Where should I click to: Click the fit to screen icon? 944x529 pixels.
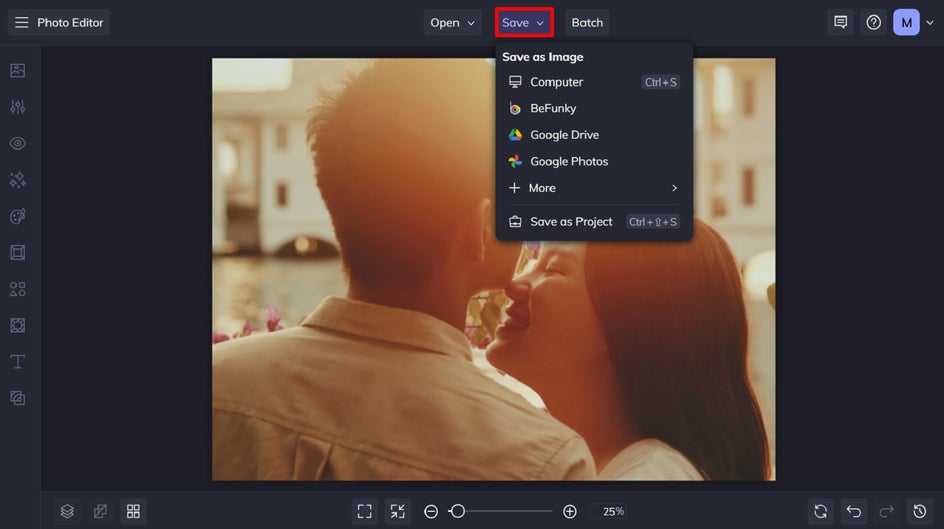tap(364, 511)
